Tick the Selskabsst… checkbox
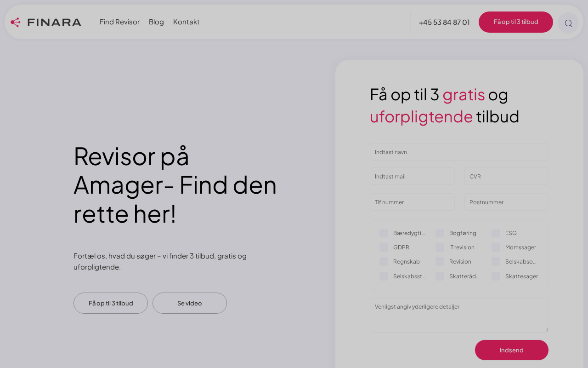The image size is (588, 368). point(384,276)
